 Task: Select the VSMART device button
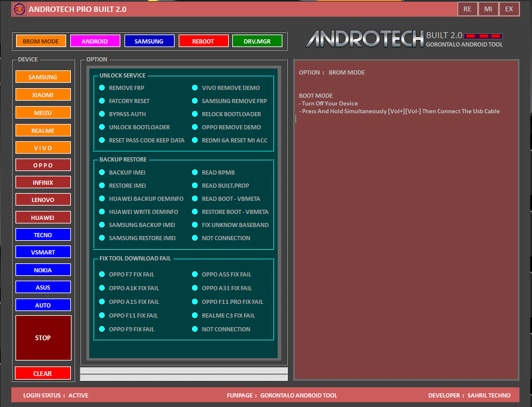click(43, 252)
